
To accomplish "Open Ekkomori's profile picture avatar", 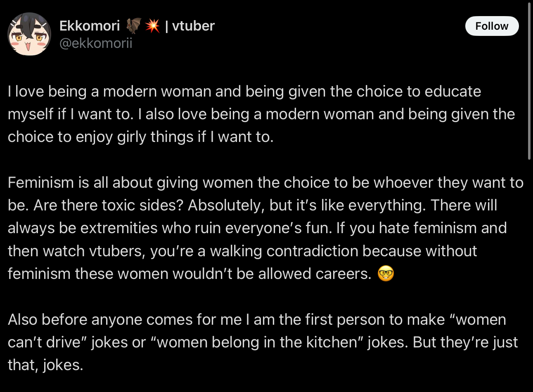I will 29,33.
